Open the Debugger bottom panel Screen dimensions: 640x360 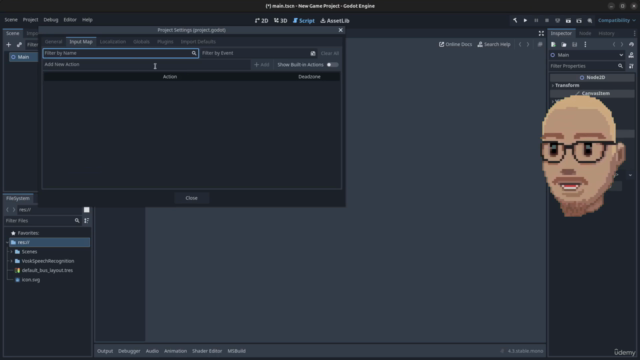tap(129, 351)
